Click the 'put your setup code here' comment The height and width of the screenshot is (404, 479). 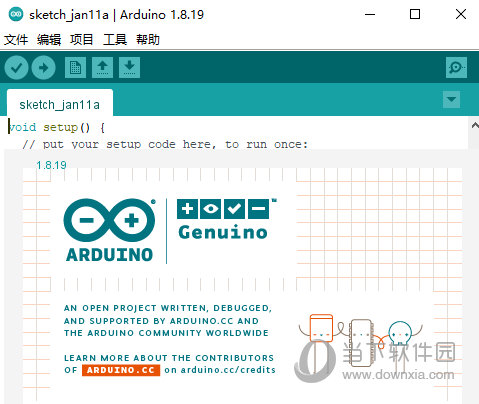point(165,144)
